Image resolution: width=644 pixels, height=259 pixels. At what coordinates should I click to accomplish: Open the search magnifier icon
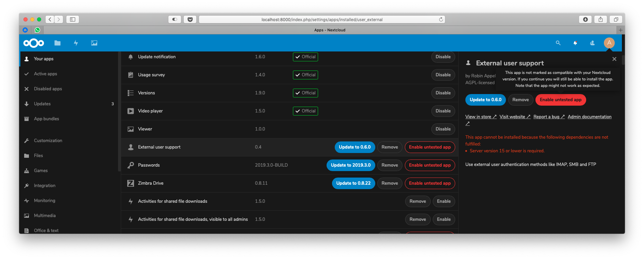point(558,43)
